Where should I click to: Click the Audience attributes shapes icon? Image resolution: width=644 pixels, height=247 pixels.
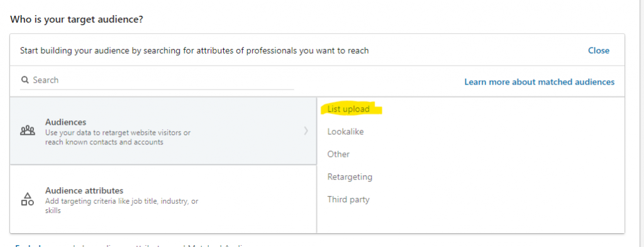(27, 199)
